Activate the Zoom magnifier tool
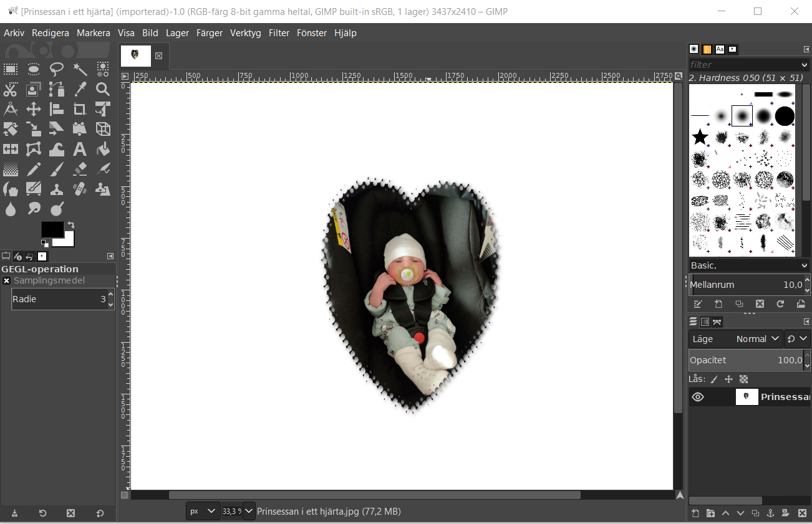Viewport: 812px width, 524px height. click(x=103, y=89)
